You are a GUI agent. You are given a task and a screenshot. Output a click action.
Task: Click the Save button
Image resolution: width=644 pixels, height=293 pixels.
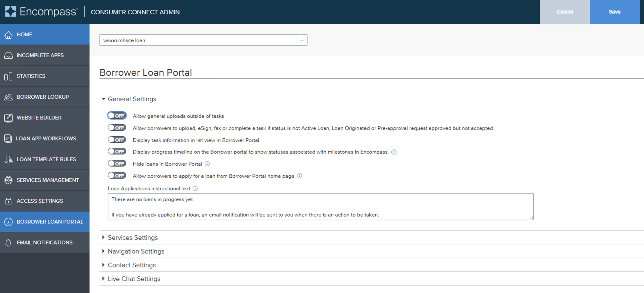(614, 12)
